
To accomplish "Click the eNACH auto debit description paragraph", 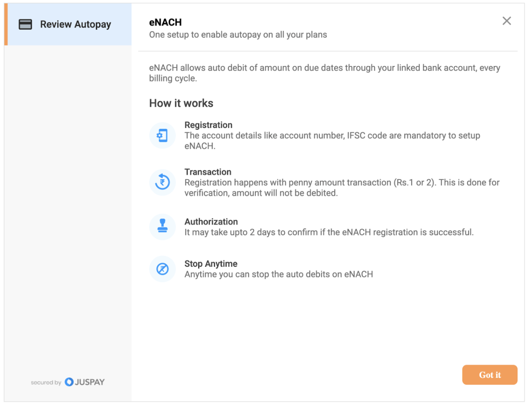I will tap(324, 73).
